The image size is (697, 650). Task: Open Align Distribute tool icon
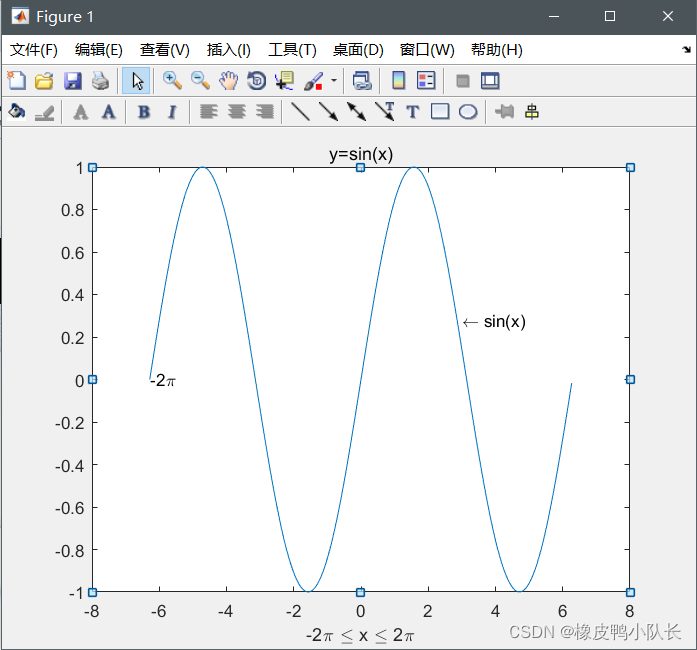[x=532, y=112]
